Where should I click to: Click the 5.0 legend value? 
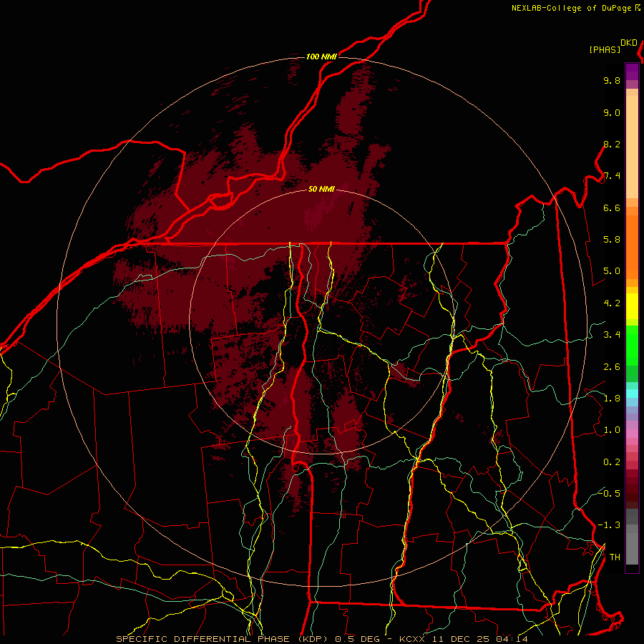pos(612,271)
